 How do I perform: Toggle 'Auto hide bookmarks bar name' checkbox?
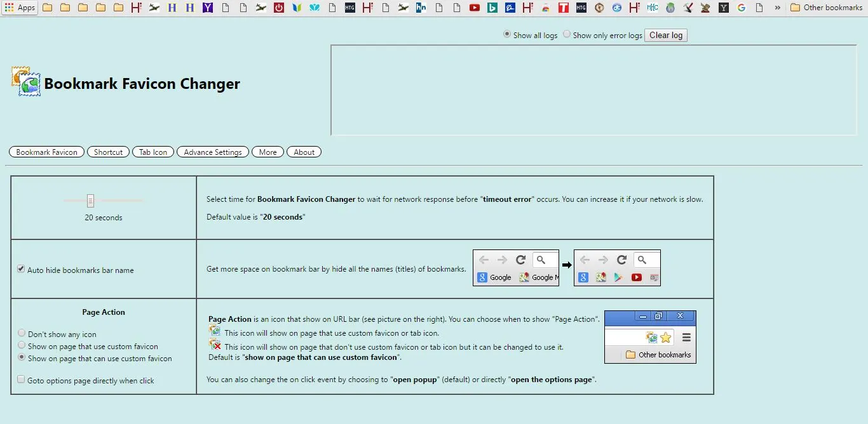tap(21, 269)
